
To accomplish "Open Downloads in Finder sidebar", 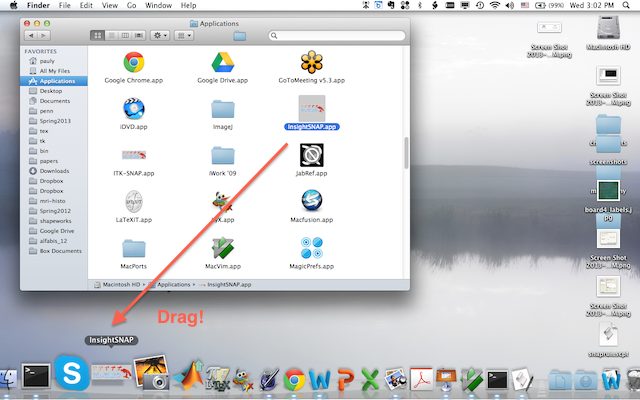I will [x=54, y=171].
